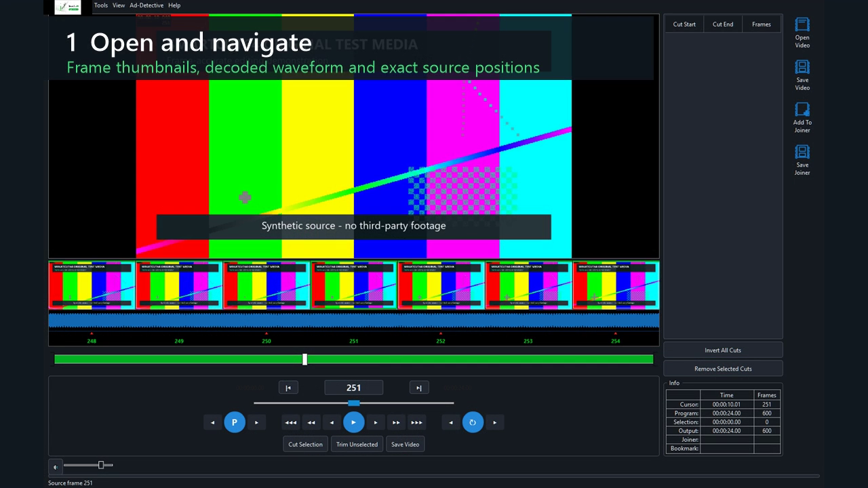This screenshot has height=488, width=868.
Task: Click arrow left of the P button
Action: [x=213, y=422]
